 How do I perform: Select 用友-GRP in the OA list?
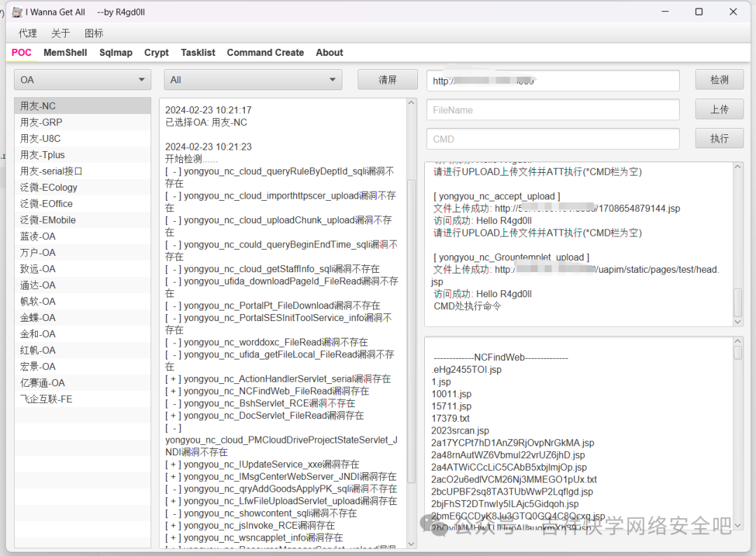(x=83, y=122)
